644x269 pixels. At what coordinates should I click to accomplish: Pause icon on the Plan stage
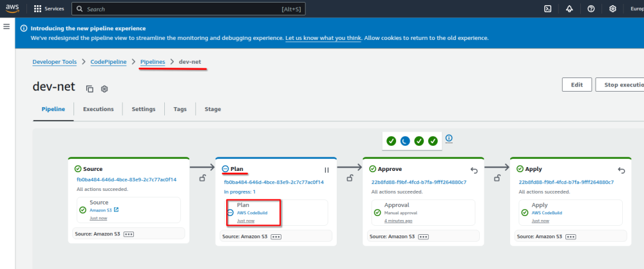coord(327,170)
